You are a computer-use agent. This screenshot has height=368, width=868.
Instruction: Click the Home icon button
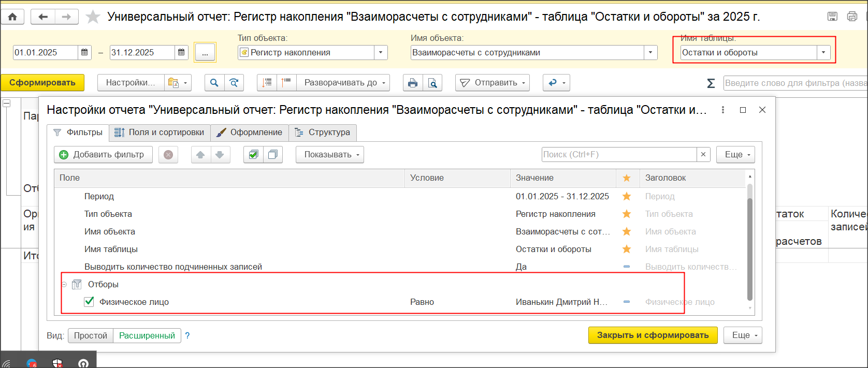coord(12,17)
